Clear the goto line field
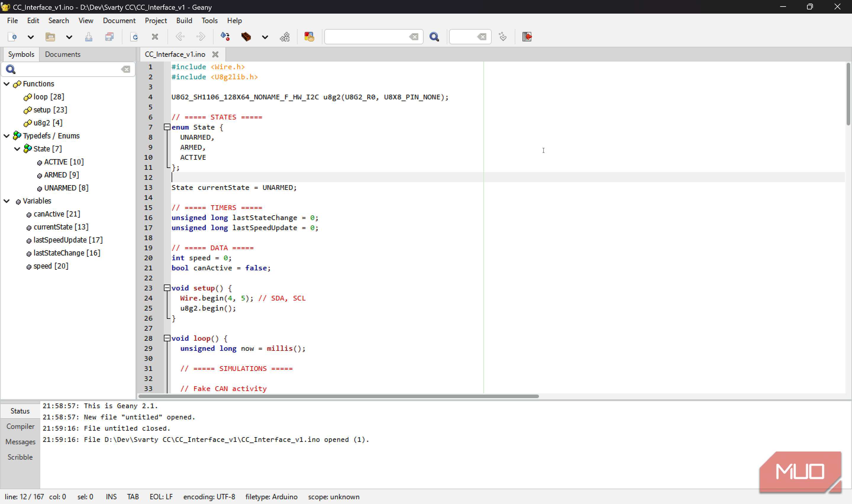 [482, 37]
